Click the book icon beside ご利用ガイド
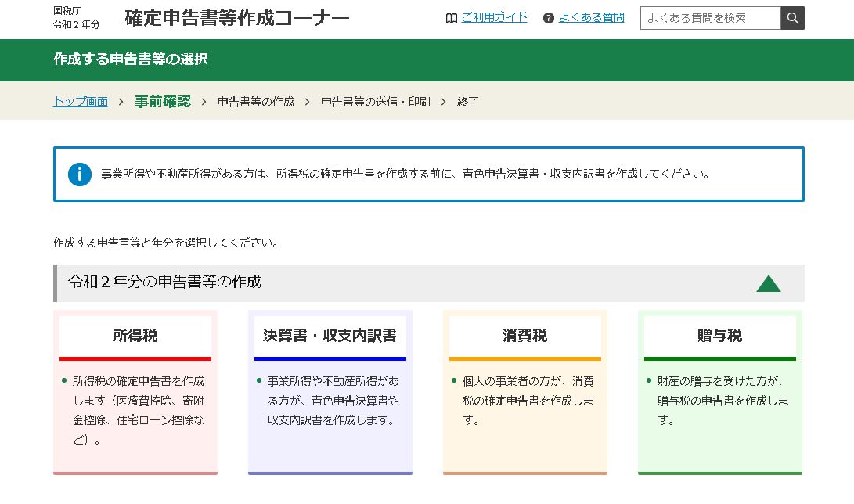 pyautogui.click(x=451, y=18)
